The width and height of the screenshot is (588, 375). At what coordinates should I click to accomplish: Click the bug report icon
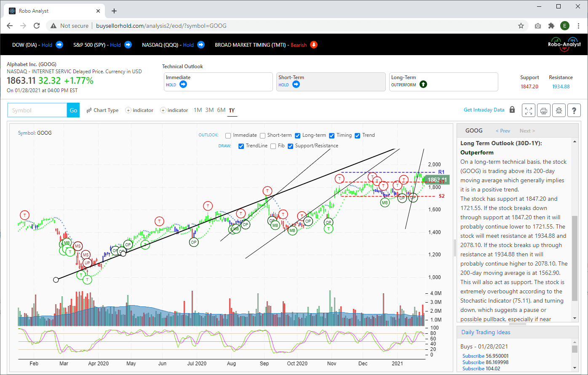(559, 110)
